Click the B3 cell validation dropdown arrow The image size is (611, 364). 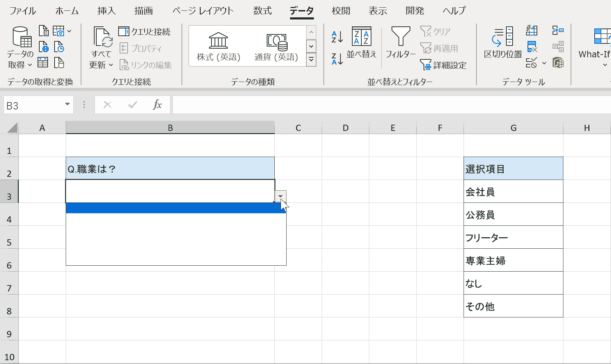[x=281, y=196]
